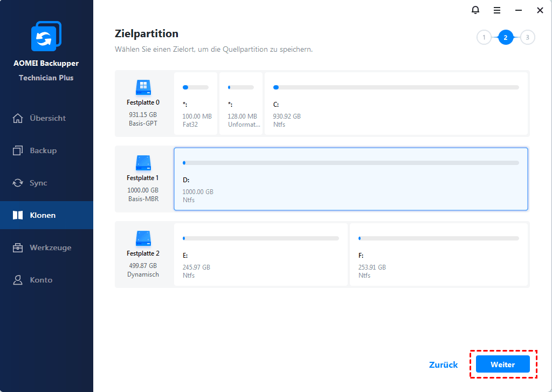Screen dimensions: 552x392
Task: Click step 1 in the progress indicator
Action: [484, 37]
